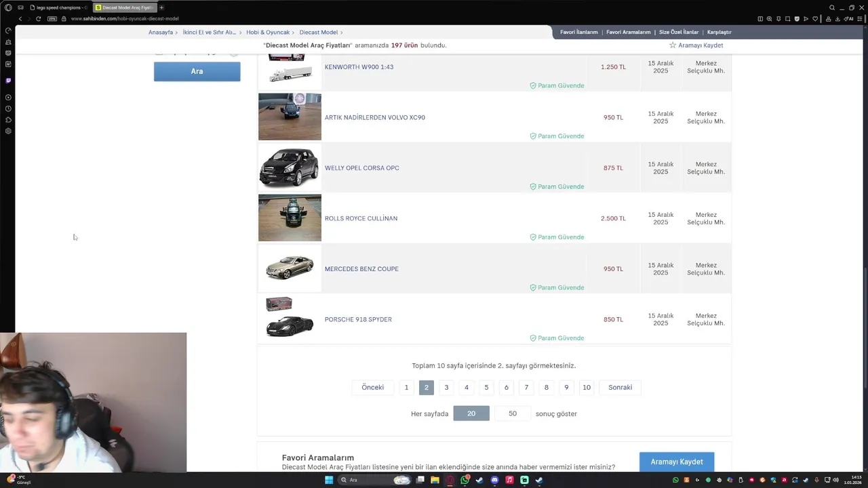Image resolution: width=868 pixels, height=488 pixels.
Task: Click the browser back arrow
Action: pos(20,18)
